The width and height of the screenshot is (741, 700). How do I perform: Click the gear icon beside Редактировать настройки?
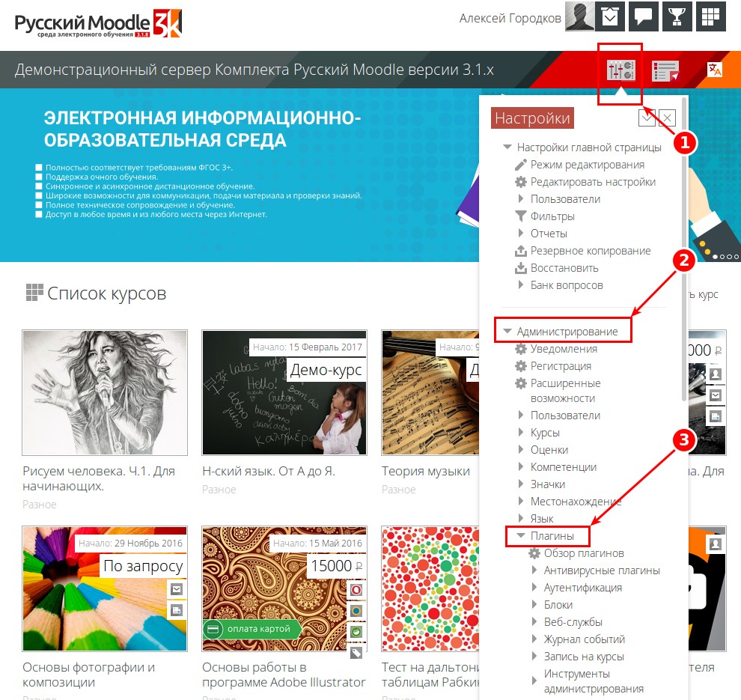(x=520, y=182)
